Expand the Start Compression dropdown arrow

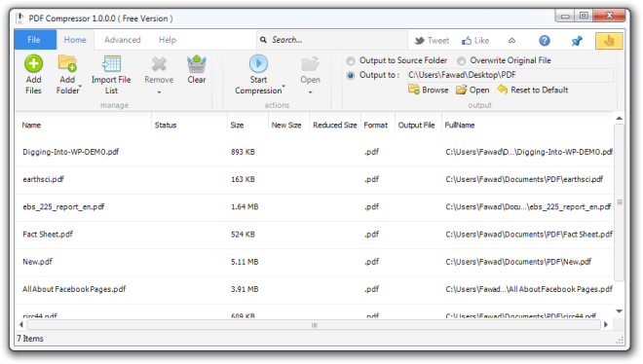pos(284,86)
